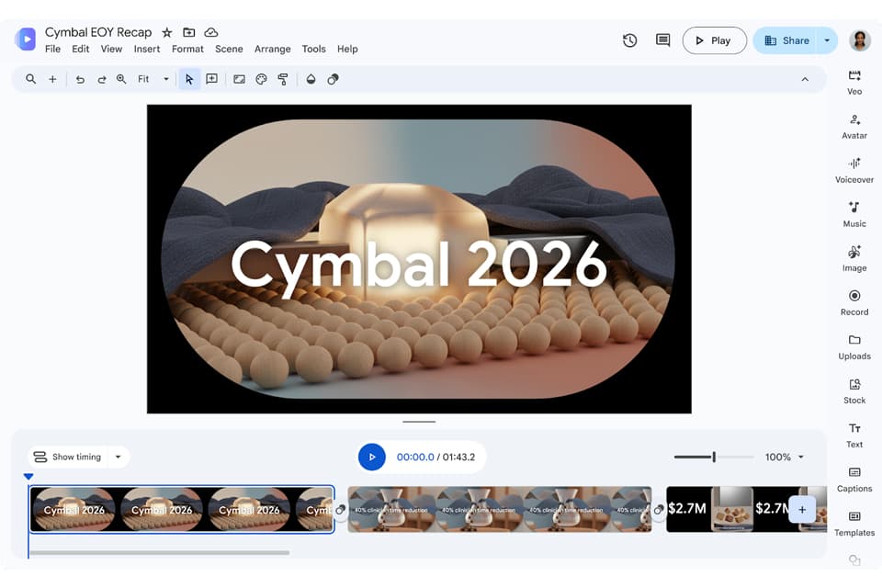This screenshot has width=882, height=588.
Task: Open the Arrange menu
Action: pos(272,49)
